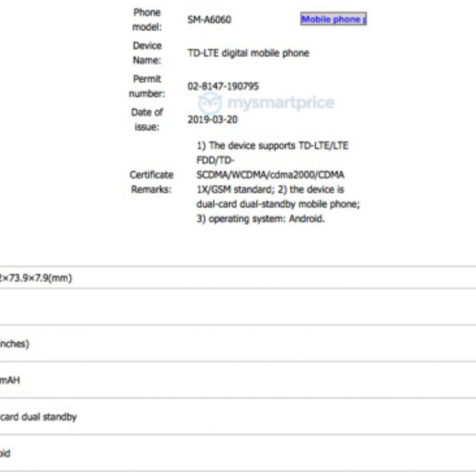Select the issue date 2019-03-20

pyautogui.click(x=212, y=119)
